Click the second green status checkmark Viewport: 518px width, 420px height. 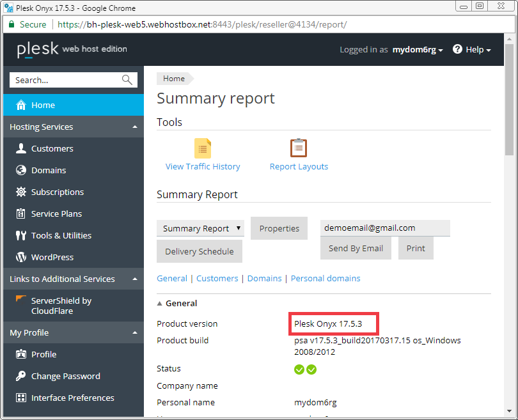311,369
